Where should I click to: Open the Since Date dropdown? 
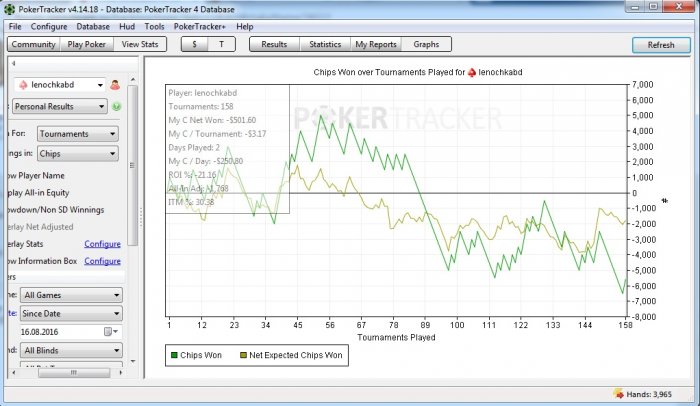[117, 313]
